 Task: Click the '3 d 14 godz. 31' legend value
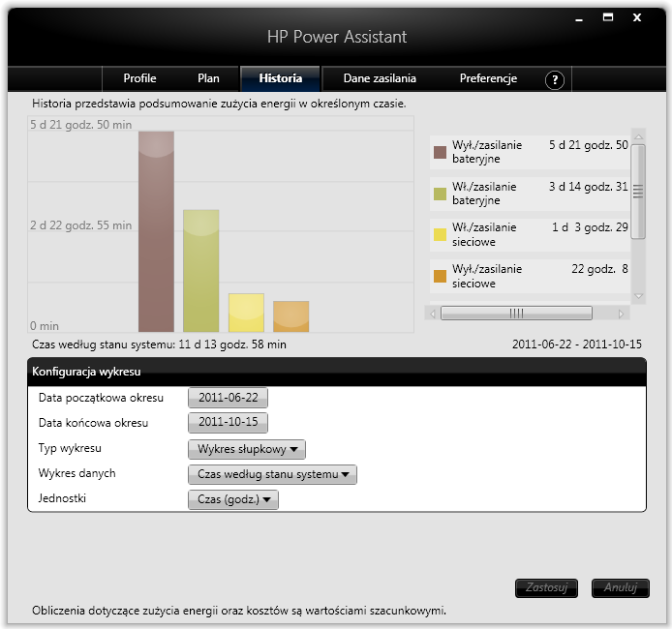(x=589, y=187)
